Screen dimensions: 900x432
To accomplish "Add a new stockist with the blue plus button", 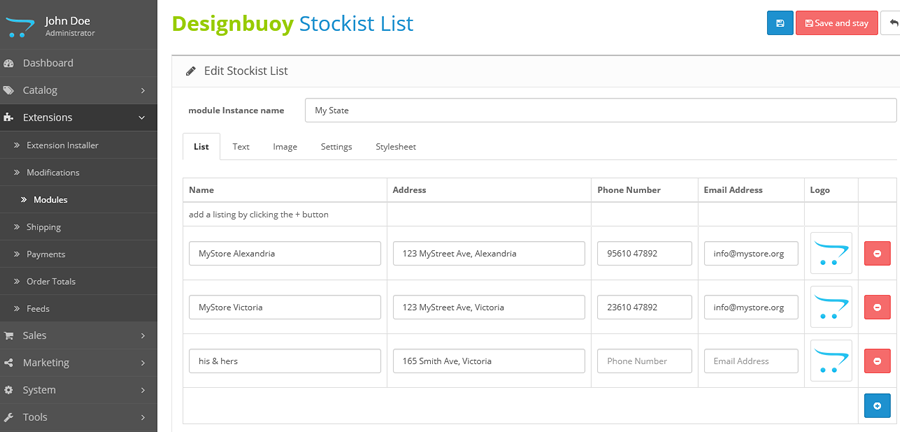I will [876, 406].
